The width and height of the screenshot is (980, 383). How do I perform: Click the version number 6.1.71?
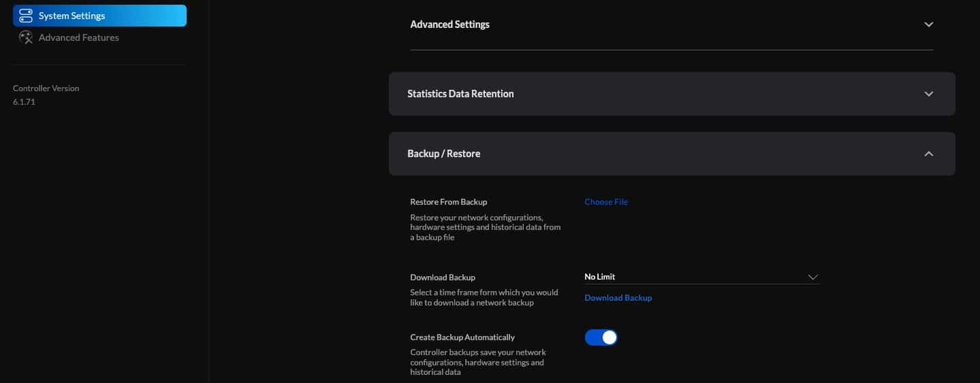click(x=24, y=102)
